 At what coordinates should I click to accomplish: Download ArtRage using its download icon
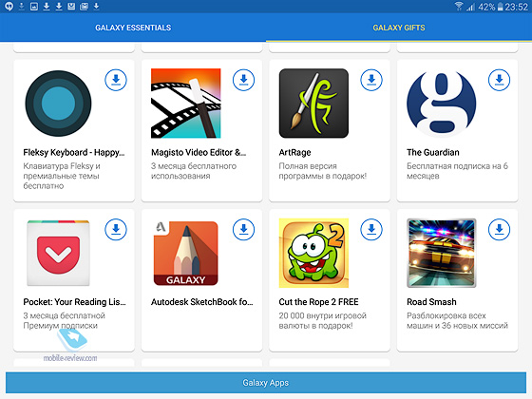pos(371,80)
